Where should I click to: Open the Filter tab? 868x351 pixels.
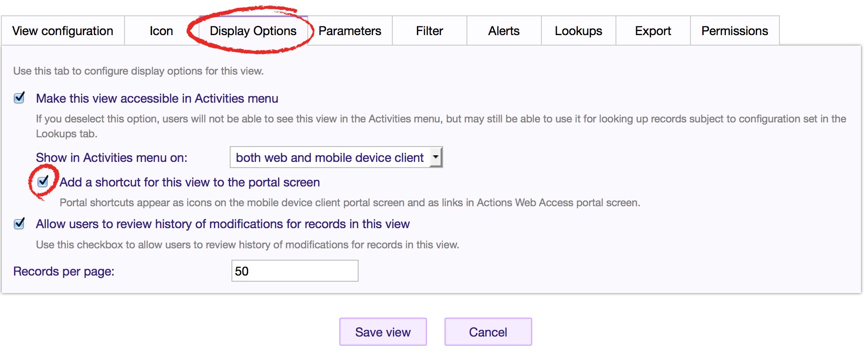click(430, 31)
